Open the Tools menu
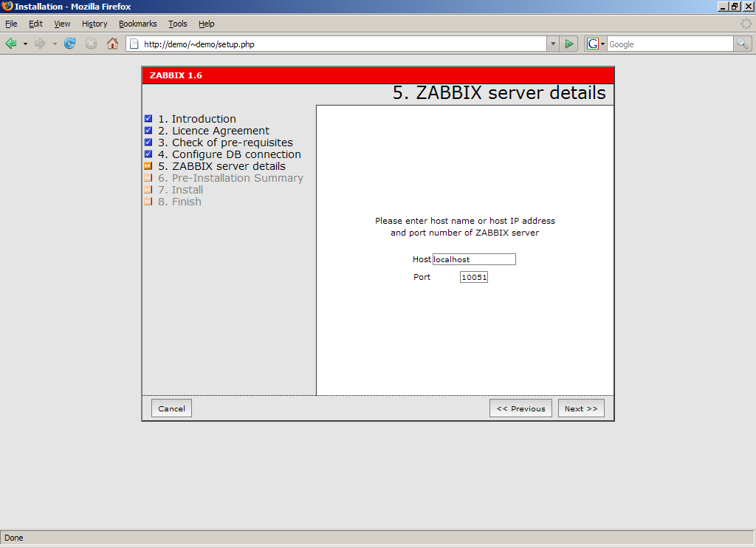The image size is (756, 548). [177, 24]
